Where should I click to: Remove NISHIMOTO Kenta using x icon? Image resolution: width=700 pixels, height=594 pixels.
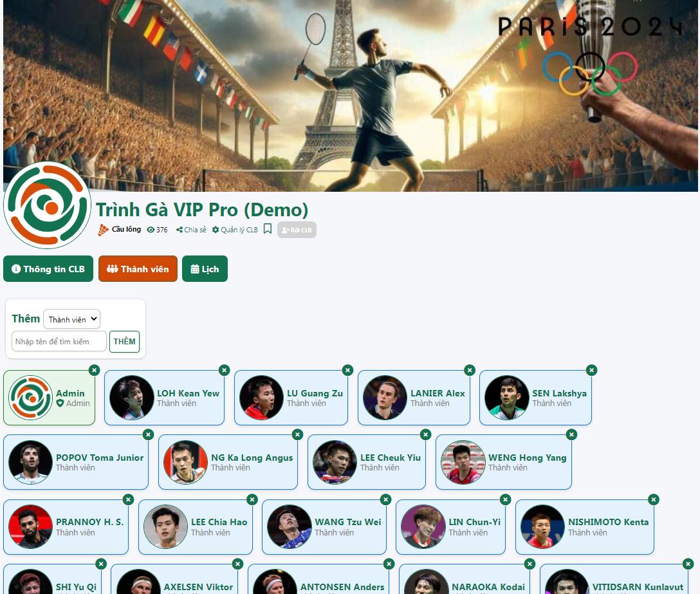click(x=654, y=499)
